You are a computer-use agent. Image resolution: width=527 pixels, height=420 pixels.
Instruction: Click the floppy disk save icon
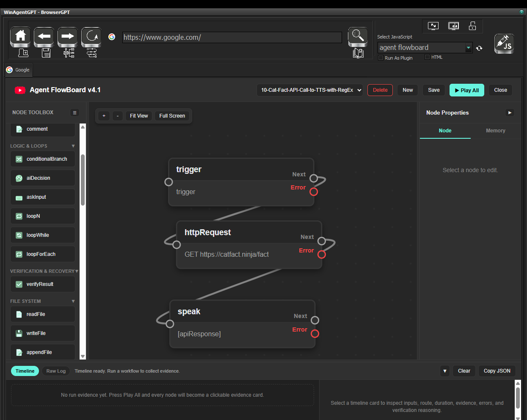click(x=46, y=53)
